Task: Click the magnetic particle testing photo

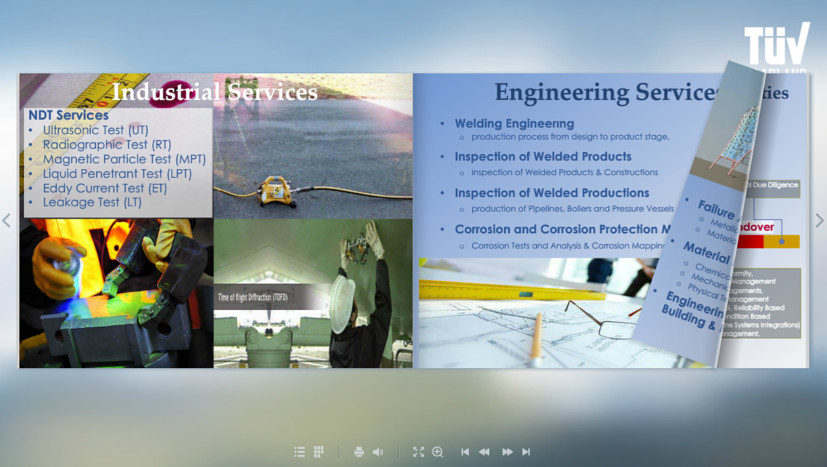Action: [x=116, y=293]
